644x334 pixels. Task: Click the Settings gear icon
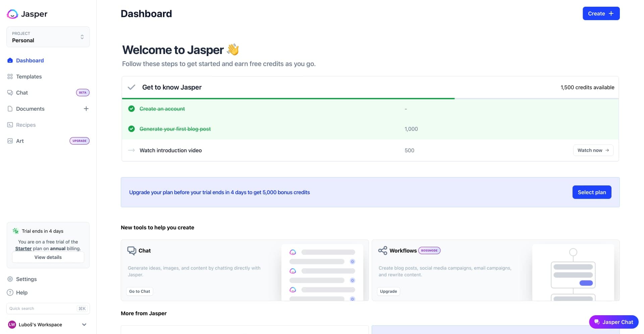10,279
